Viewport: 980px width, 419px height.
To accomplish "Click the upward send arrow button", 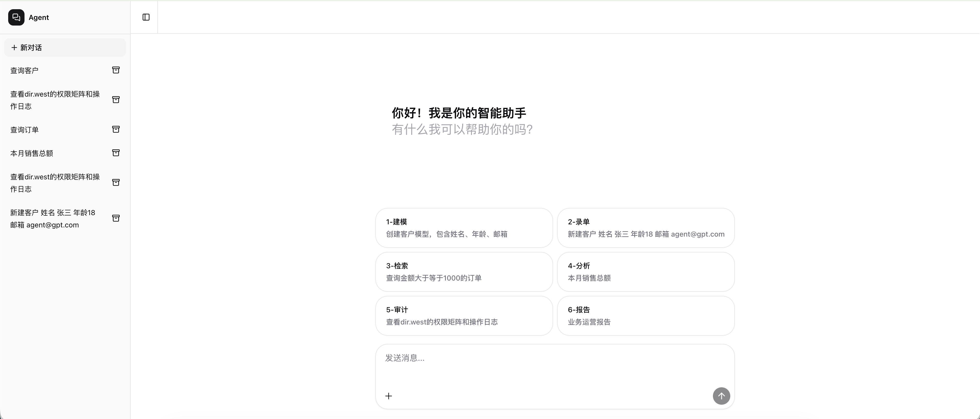I will [x=721, y=396].
